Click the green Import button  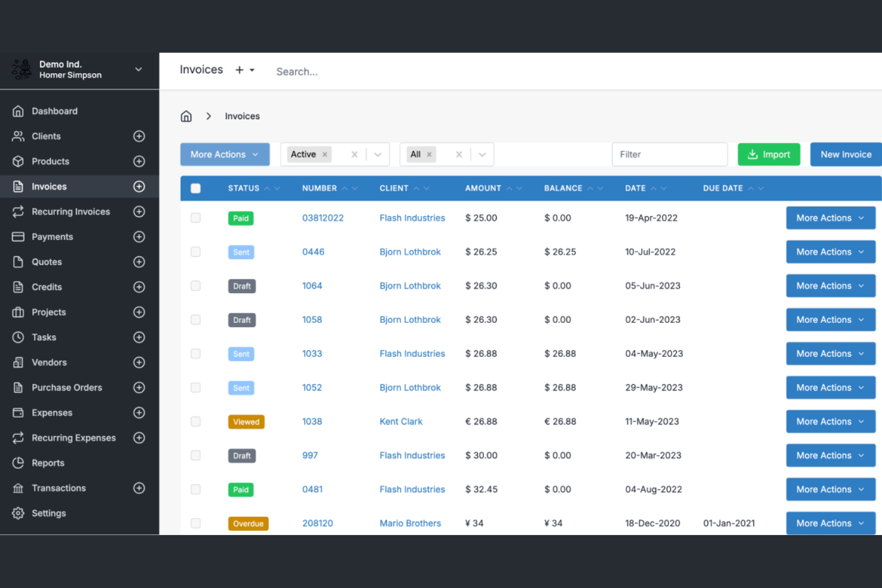tap(769, 154)
